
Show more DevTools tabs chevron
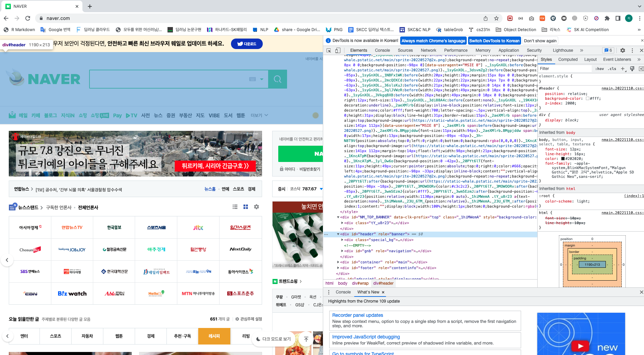click(582, 50)
